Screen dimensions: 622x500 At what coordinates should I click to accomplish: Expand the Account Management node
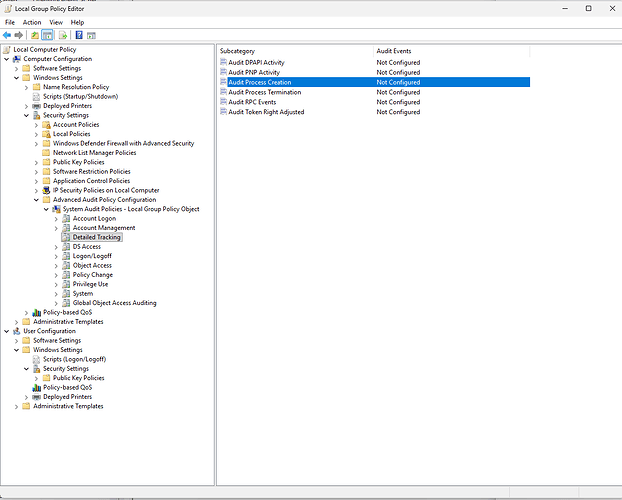coord(56,228)
